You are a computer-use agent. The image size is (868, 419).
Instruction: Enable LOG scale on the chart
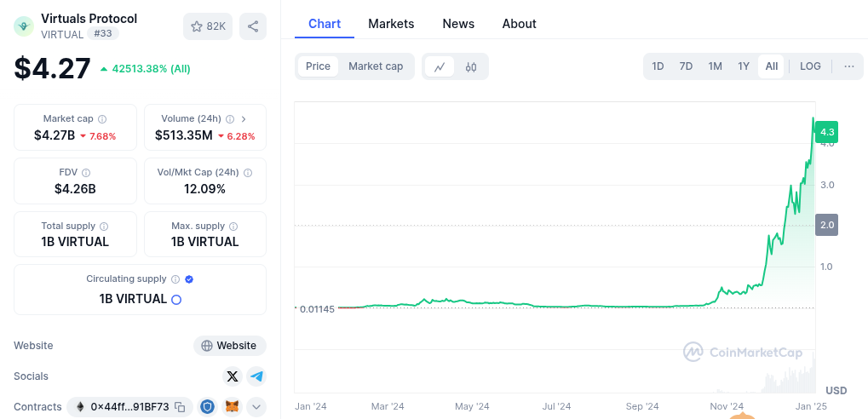coord(810,66)
